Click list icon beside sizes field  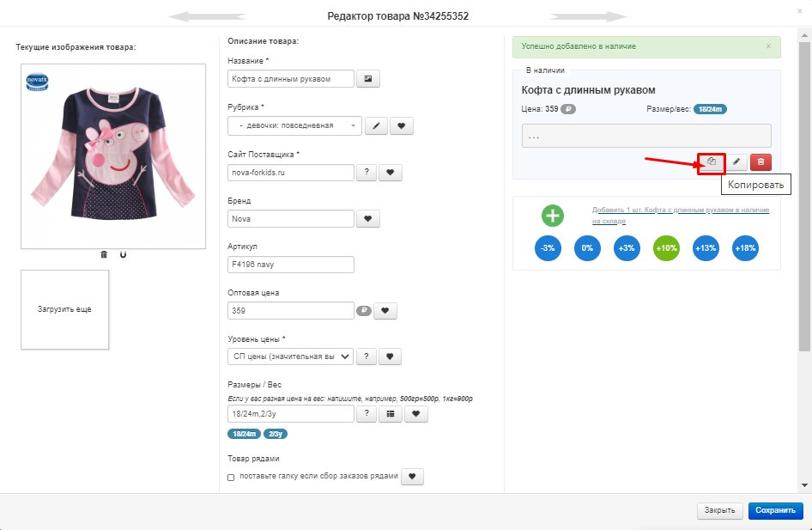click(x=391, y=414)
